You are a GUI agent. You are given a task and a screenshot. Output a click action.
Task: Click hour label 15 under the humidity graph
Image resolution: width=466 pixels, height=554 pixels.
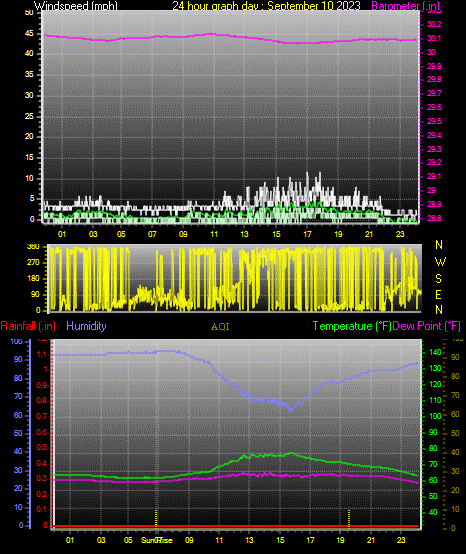pos(280,540)
